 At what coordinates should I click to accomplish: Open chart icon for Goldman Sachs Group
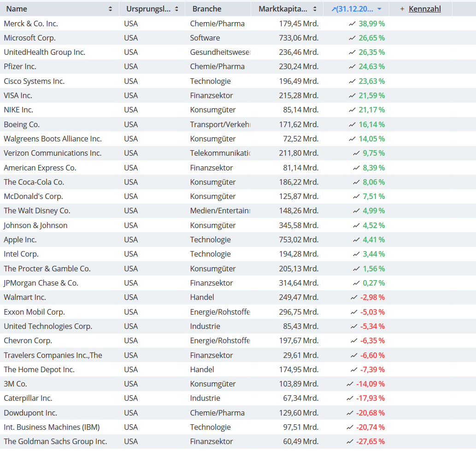click(350, 442)
